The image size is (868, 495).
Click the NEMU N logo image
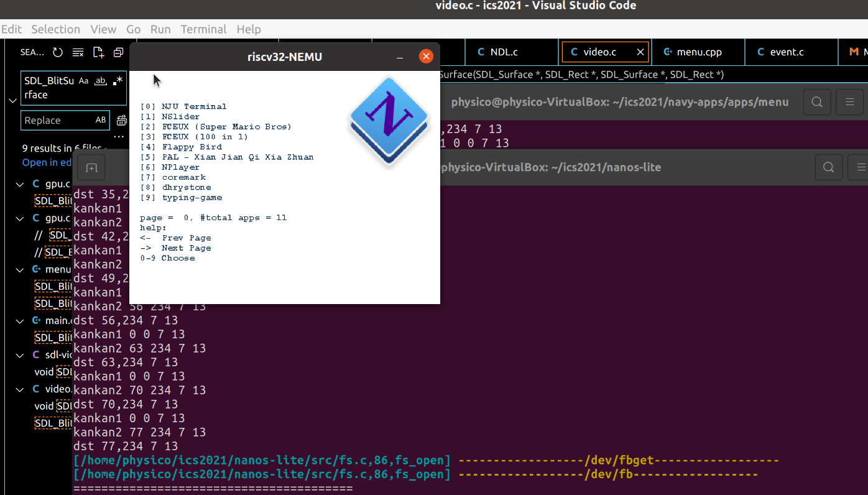[x=389, y=122]
